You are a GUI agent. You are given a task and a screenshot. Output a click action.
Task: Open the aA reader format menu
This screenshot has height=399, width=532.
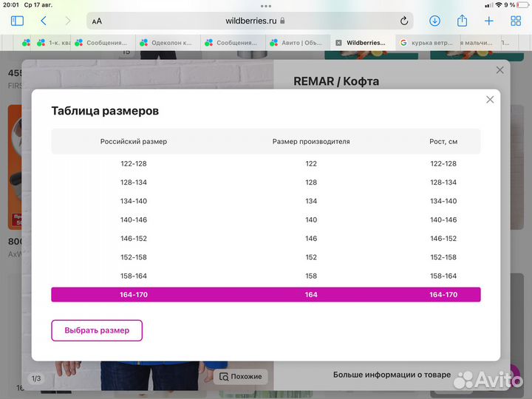pos(98,21)
